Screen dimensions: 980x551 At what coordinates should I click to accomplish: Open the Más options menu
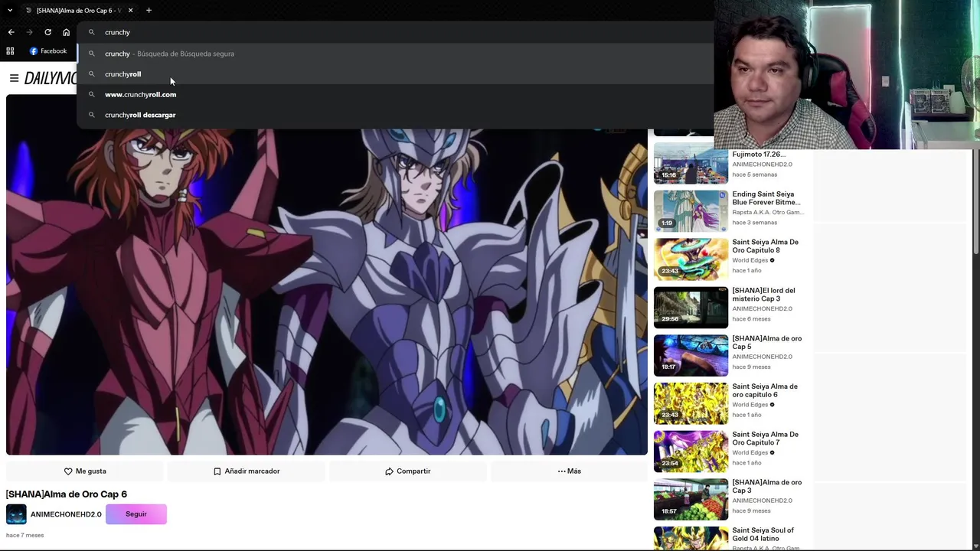pos(570,471)
